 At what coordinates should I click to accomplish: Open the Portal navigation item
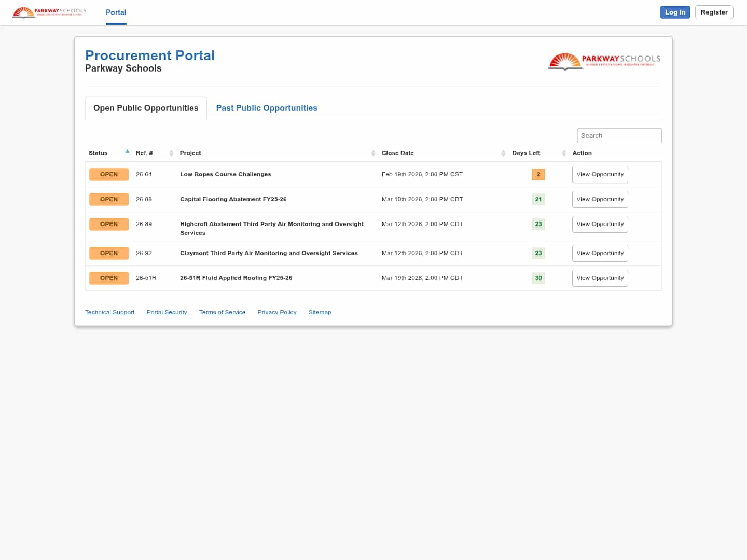[116, 12]
